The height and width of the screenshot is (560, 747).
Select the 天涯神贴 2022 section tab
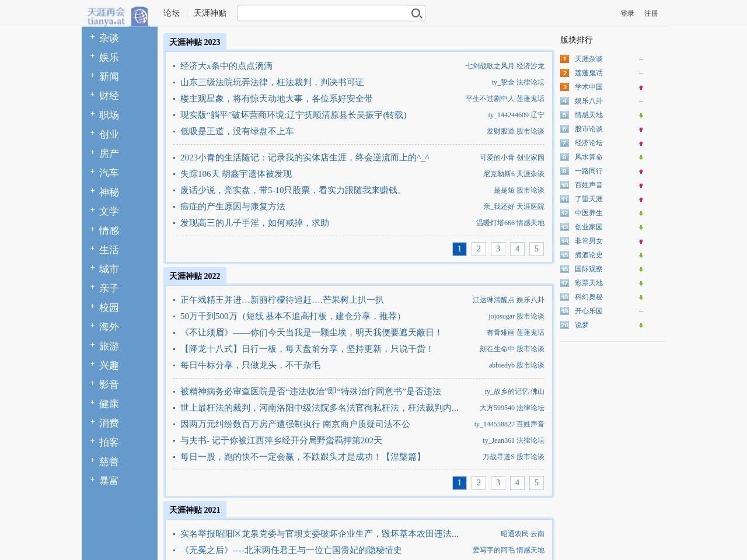(x=195, y=276)
